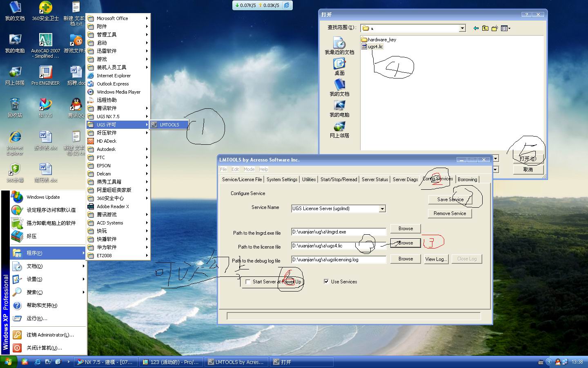Choose 运行(R)... in the Start menu
Viewport: 588px width, 368px height.
click(x=48, y=318)
